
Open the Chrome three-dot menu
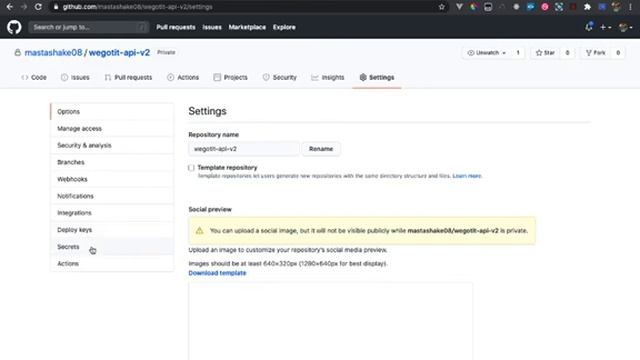point(631,7)
